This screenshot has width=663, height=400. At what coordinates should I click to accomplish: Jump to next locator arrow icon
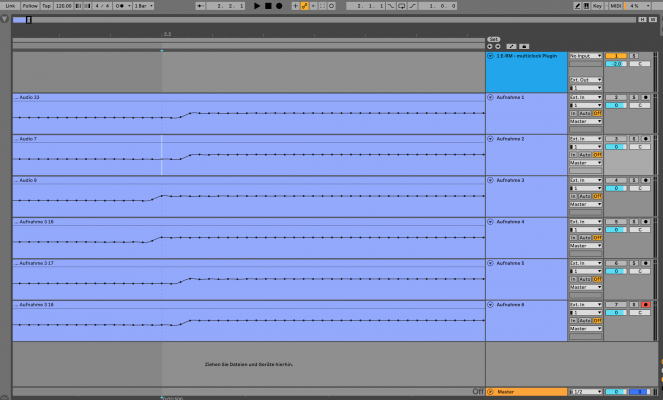point(498,47)
